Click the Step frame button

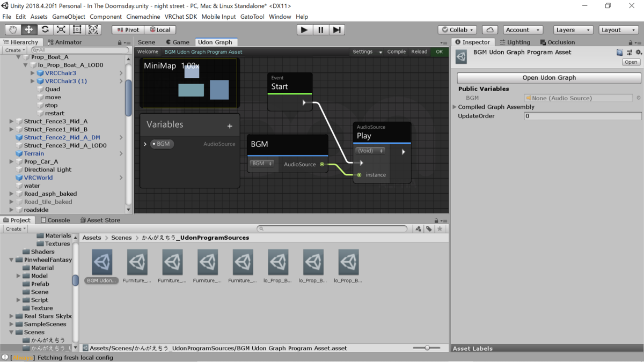click(x=337, y=30)
